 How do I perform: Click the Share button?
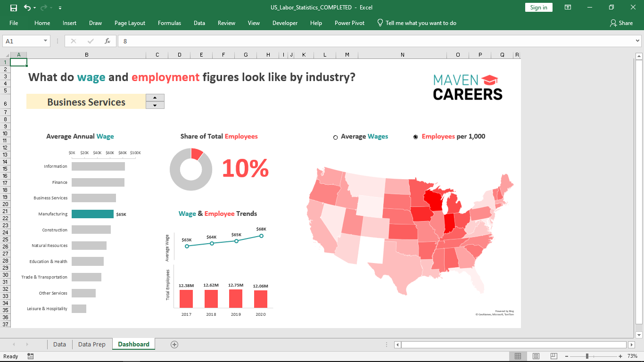pos(621,23)
